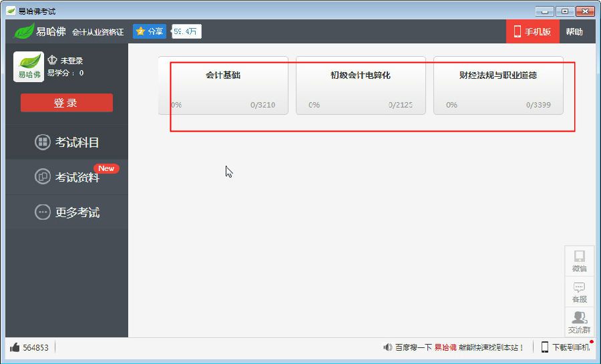Click the 会计从业资格证 header title
Viewport: 601px width, 364px height.
pos(98,32)
